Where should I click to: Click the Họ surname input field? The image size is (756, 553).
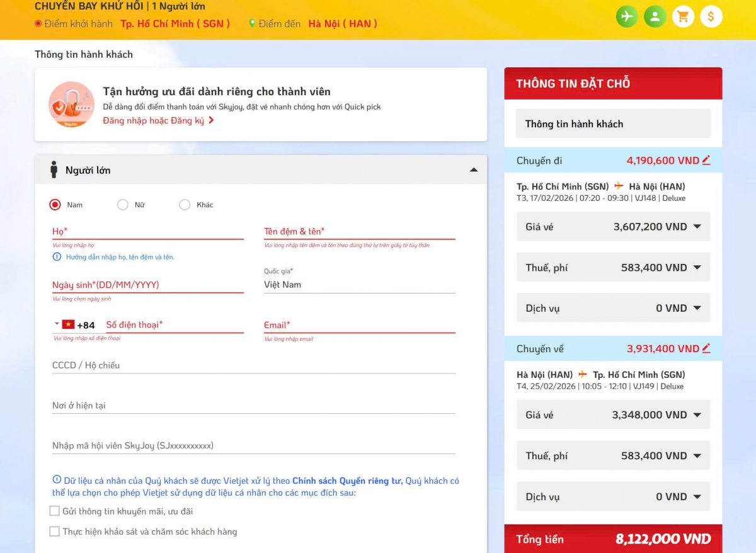point(147,231)
